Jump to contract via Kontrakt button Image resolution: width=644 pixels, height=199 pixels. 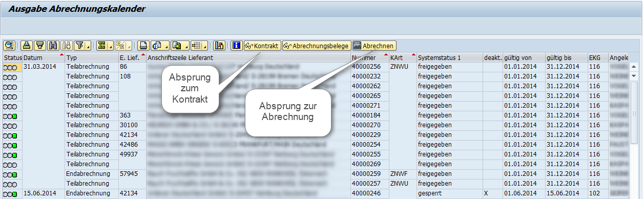[262, 46]
